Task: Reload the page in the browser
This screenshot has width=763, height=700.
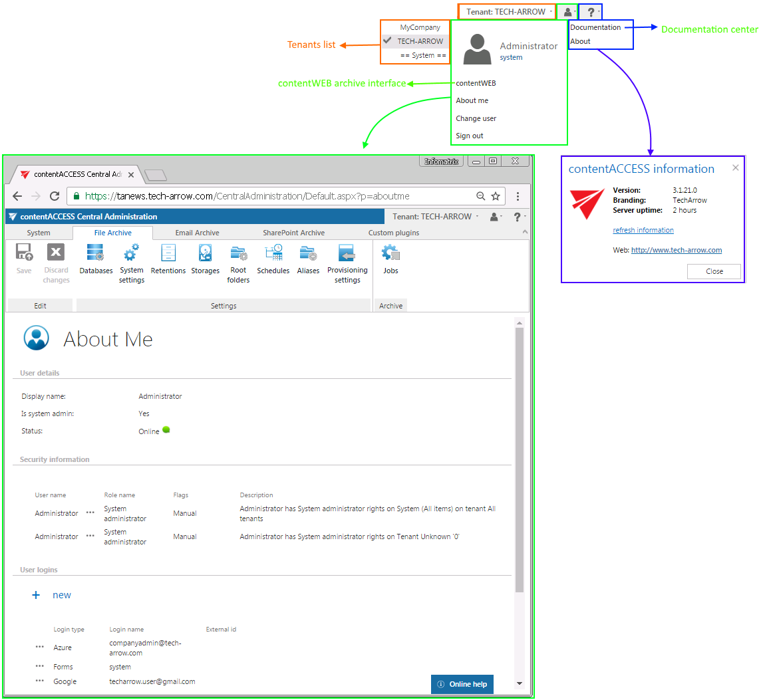Action: point(55,196)
